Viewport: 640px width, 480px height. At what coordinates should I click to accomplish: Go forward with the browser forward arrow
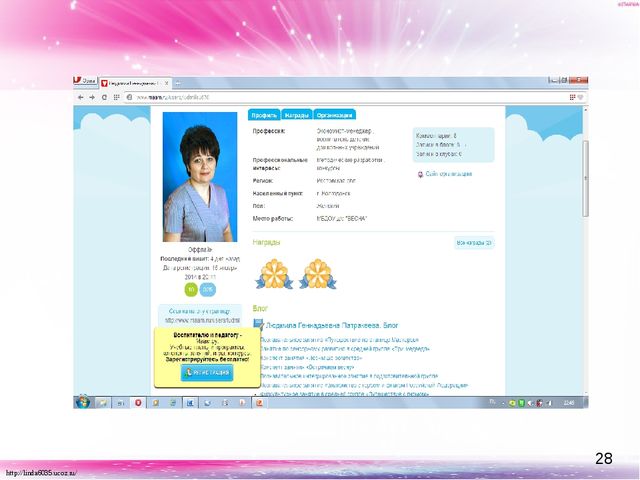pyautogui.click(x=92, y=97)
